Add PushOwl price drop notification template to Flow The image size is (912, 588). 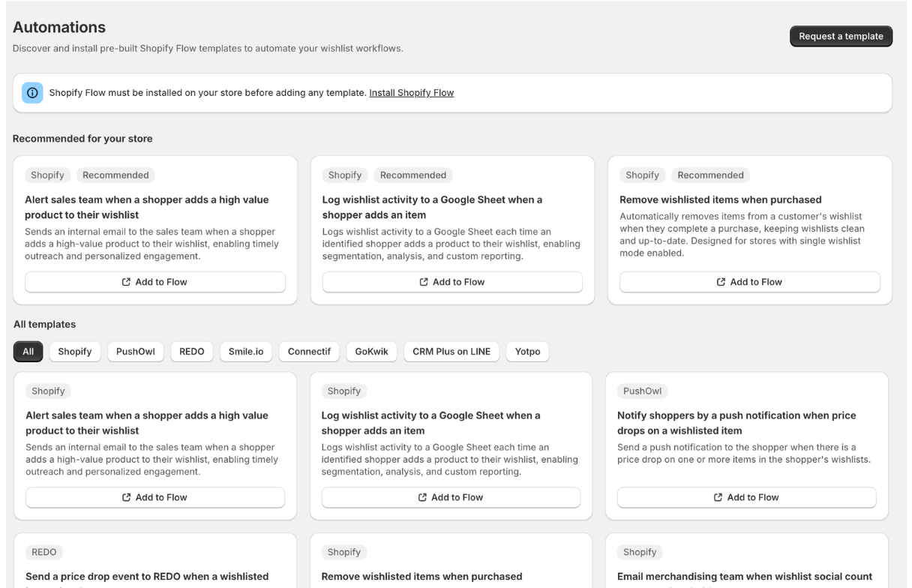(x=747, y=497)
